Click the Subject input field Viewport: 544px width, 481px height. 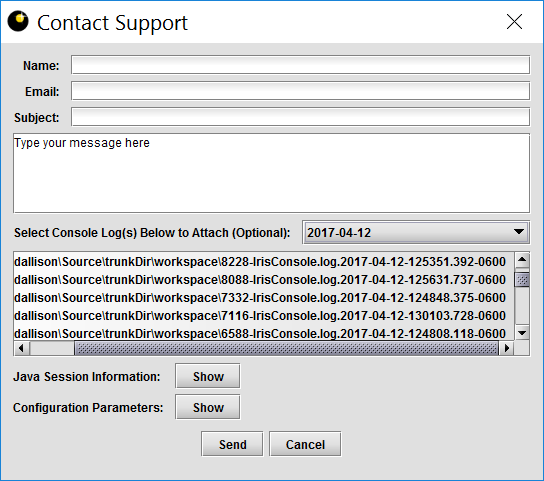300,117
